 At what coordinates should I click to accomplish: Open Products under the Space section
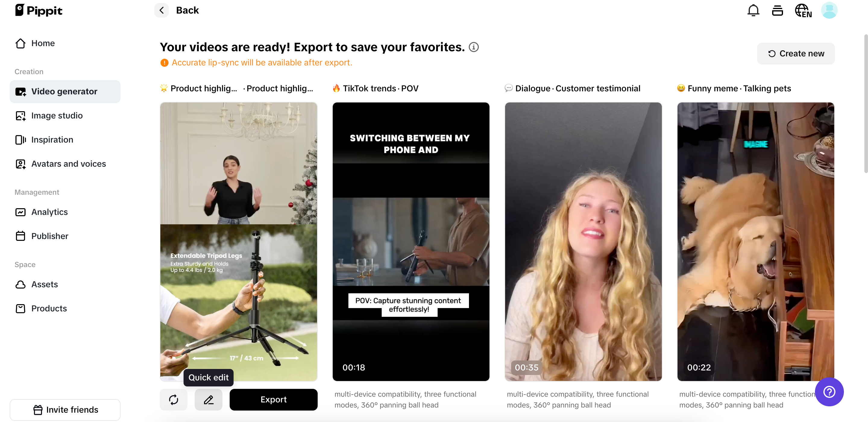pos(49,308)
